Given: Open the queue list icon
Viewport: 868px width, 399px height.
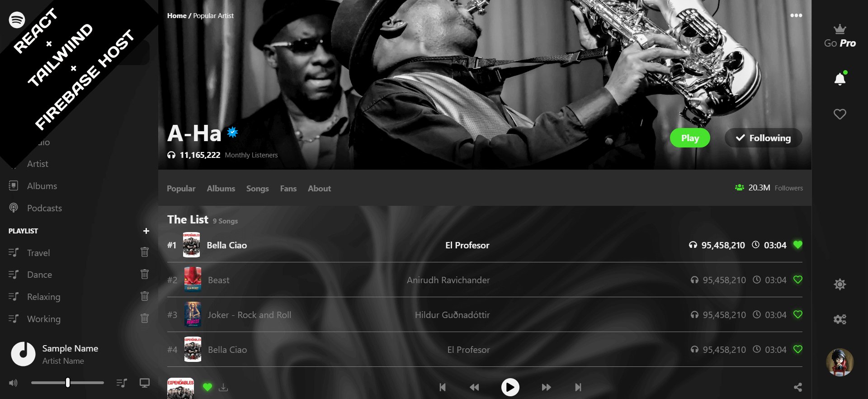Looking at the screenshot, I should point(122,383).
